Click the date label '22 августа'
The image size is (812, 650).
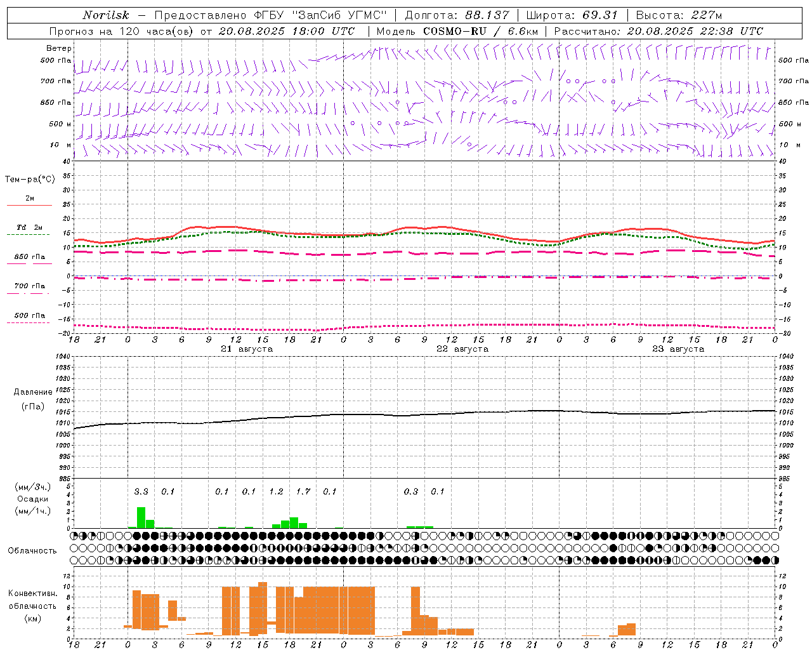coord(462,349)
